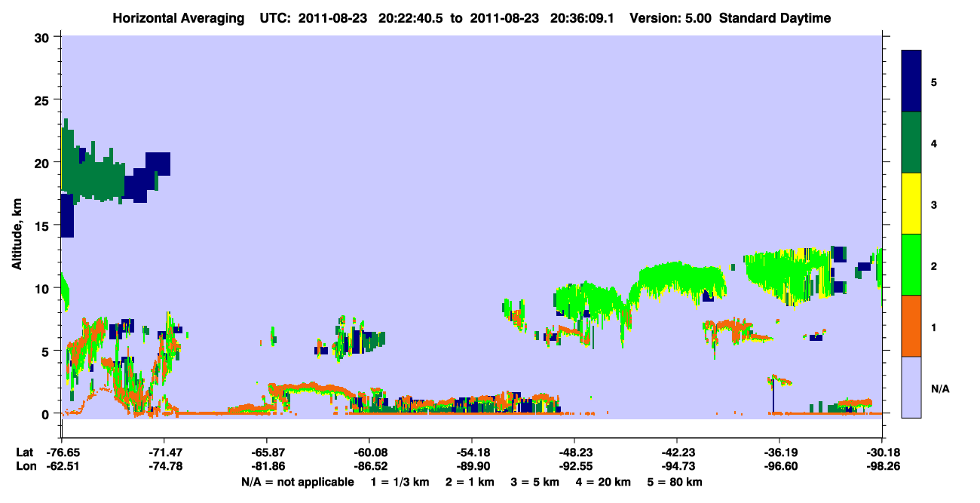Click 'Version: 5.00' in the title
The image size is (980, 503).
[670, 18]
